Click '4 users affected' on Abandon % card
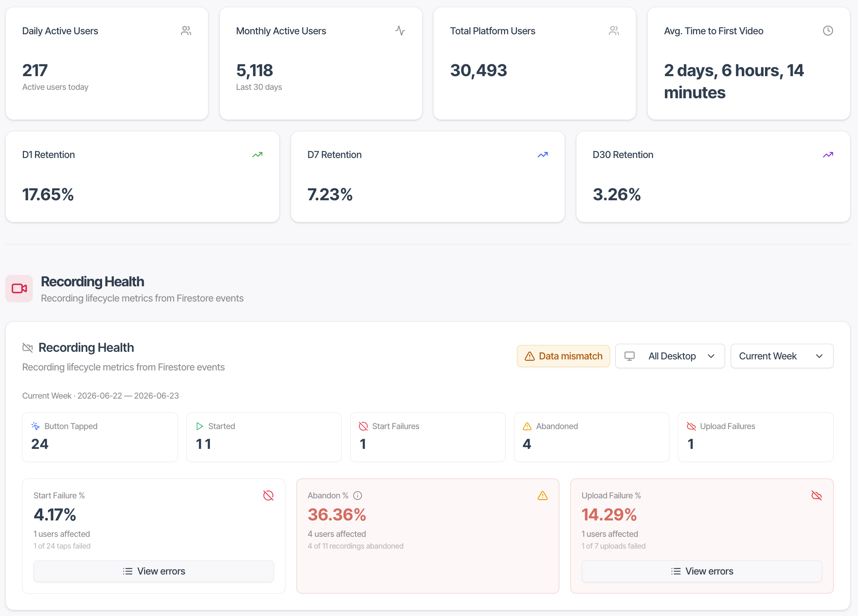 337,534
